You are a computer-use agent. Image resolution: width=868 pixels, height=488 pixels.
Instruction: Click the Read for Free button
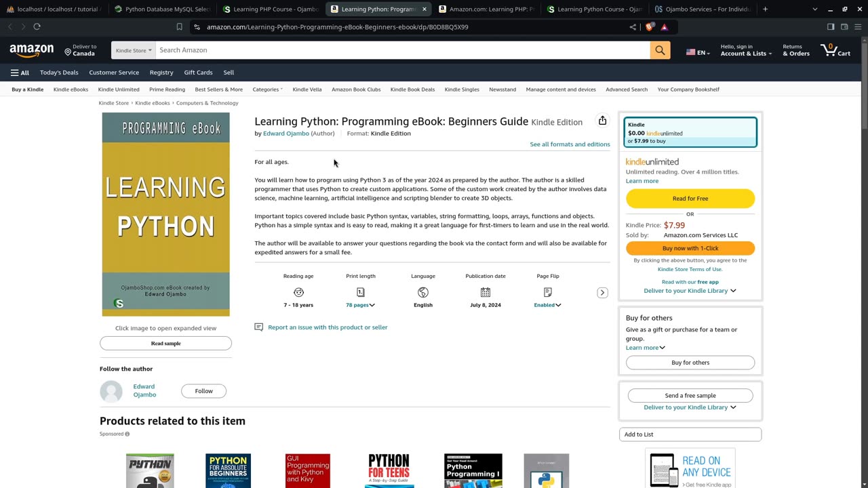click(x=690, y=199)
